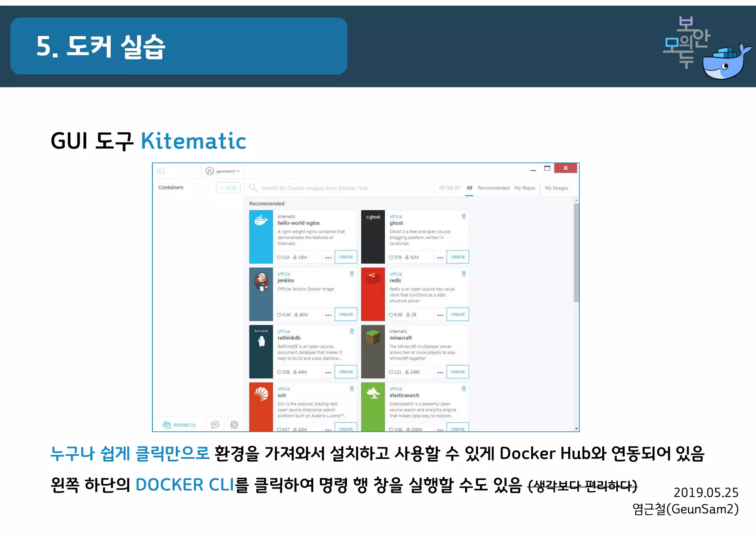Click official badge icon on rethinkdb
The width and height of the screenshot is (756, 535).
[x=352, y=331]
